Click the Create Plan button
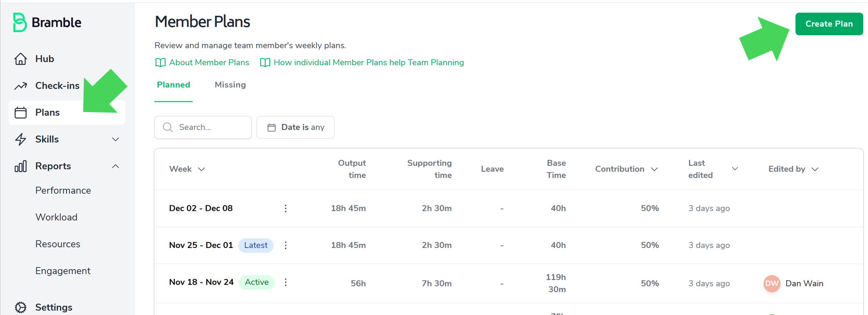868x315 pixels. tap(829, 24)
